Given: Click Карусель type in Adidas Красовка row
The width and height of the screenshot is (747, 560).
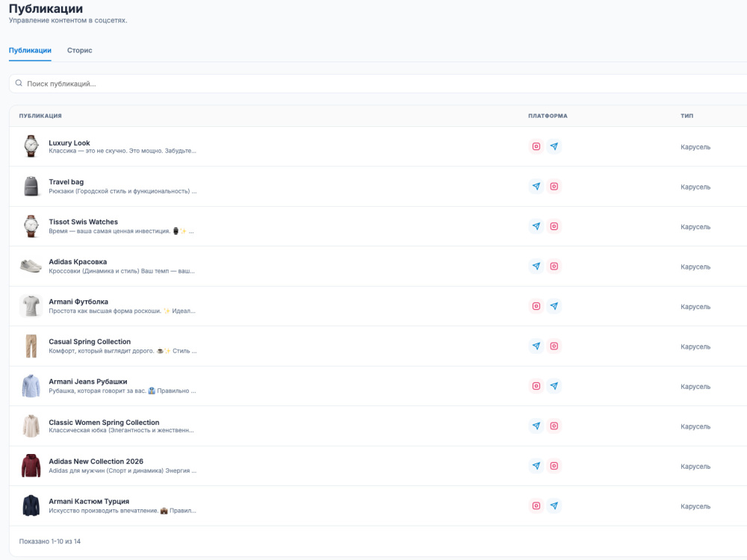Looking at the screenshot, I should coord(695,267).
